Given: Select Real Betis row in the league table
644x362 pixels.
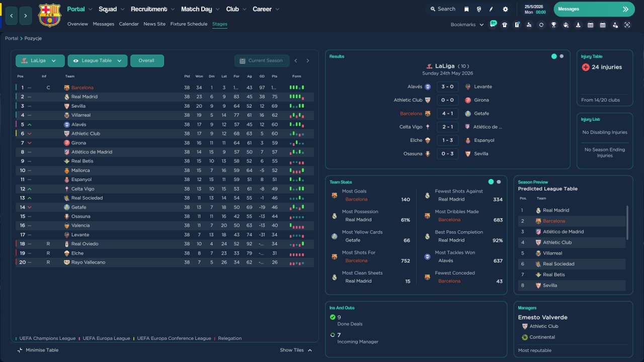Looking at the screenshot, I should 165,161.
